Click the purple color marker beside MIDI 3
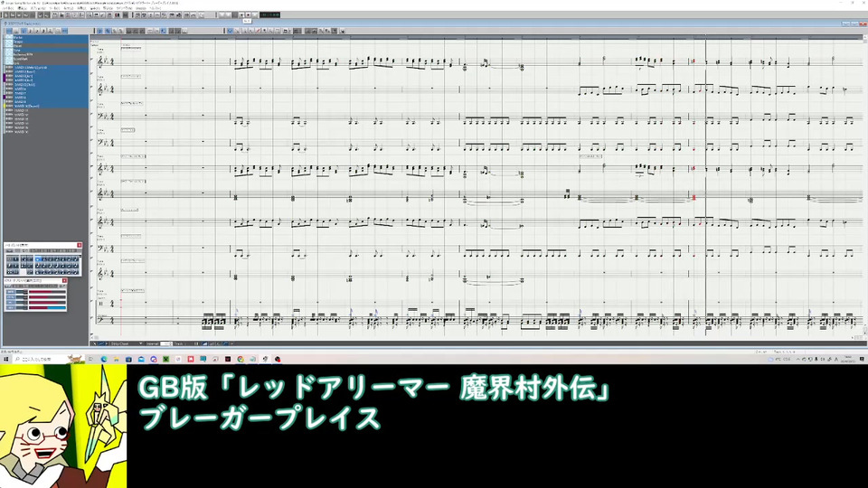This screenshot has width=868, height=488. (x=5, y=76)
